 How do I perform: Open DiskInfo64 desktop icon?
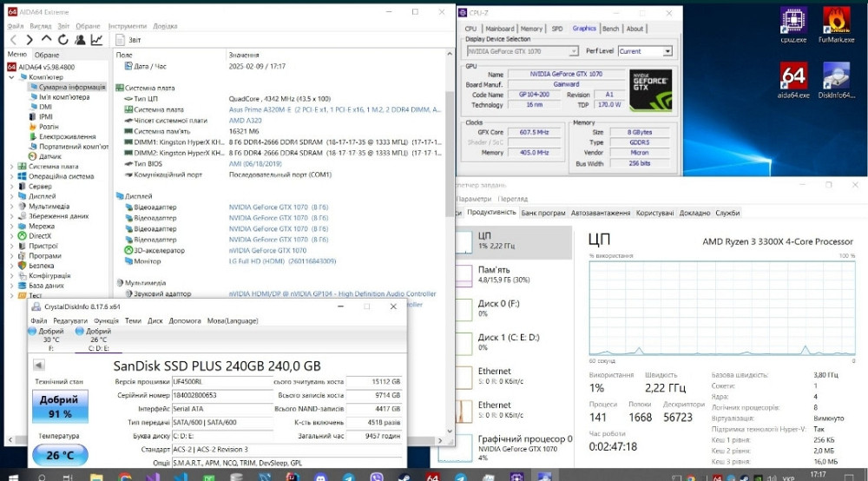[x=836, y=80]
